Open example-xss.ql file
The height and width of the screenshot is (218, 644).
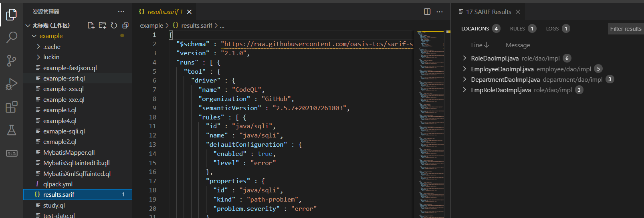[x=63, y=89]
